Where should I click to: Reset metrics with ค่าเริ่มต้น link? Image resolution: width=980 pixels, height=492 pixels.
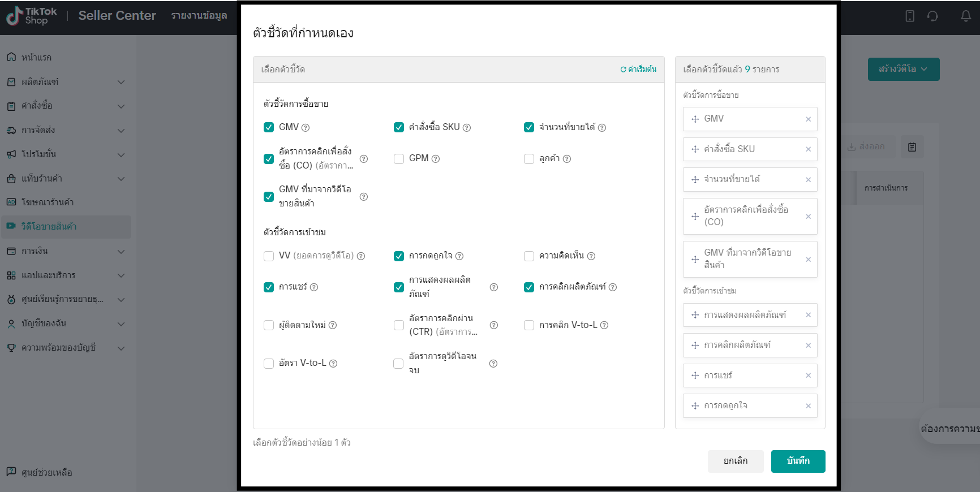click(638, 70)
